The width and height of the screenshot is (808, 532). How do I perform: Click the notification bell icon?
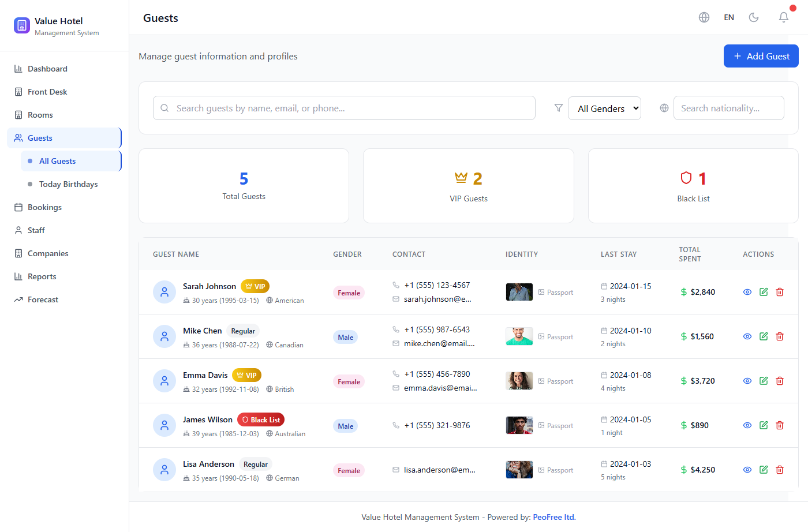[783, 17]
